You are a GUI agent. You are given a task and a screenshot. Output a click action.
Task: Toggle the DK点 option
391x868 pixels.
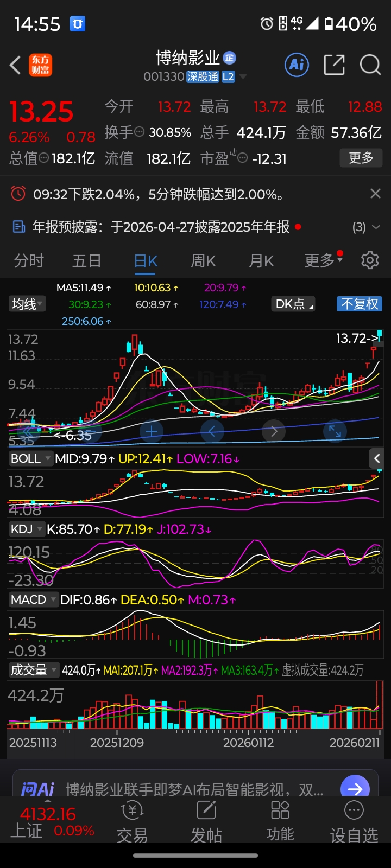coord(293,304)
